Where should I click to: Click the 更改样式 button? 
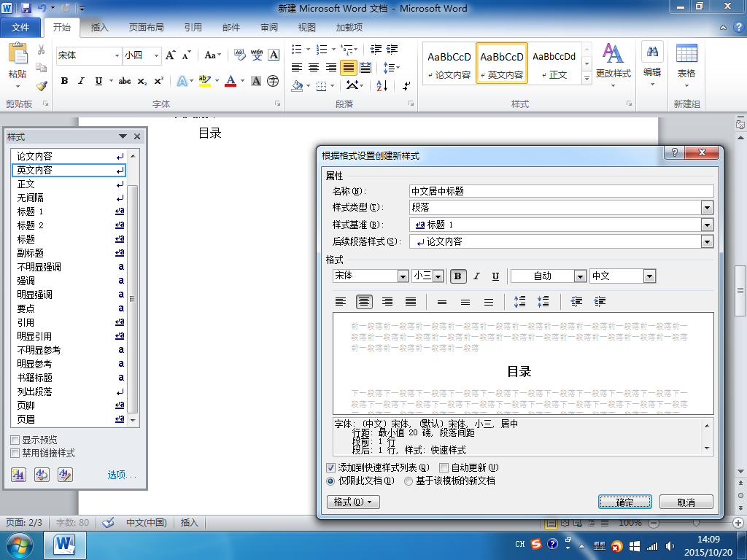point(613,65)
